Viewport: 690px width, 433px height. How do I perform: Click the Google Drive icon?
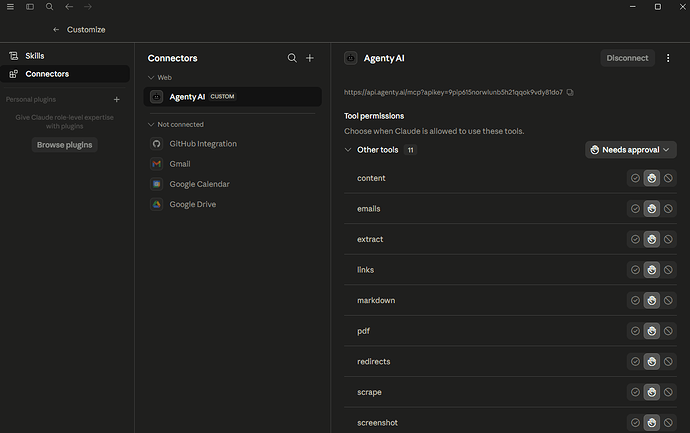[157, 205]
